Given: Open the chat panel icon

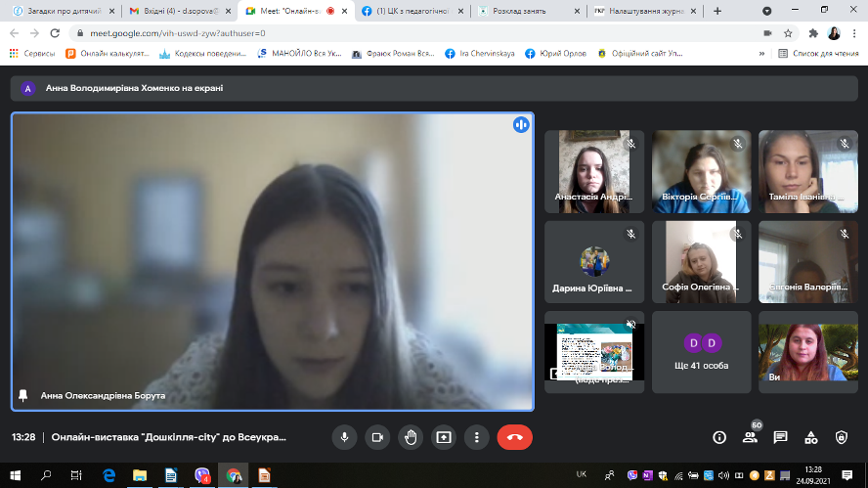Looking at the screenshot, I should click(781, 437).
